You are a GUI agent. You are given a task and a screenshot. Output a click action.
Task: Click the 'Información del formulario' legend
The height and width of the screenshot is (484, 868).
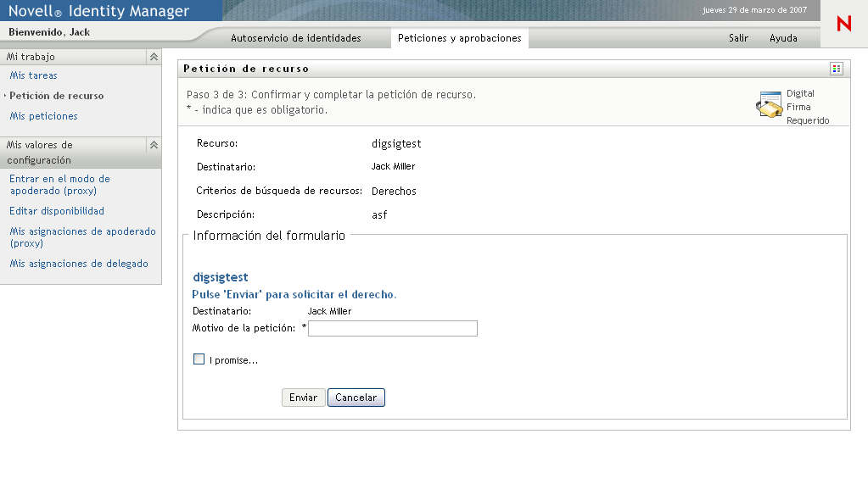pos(269,236)
